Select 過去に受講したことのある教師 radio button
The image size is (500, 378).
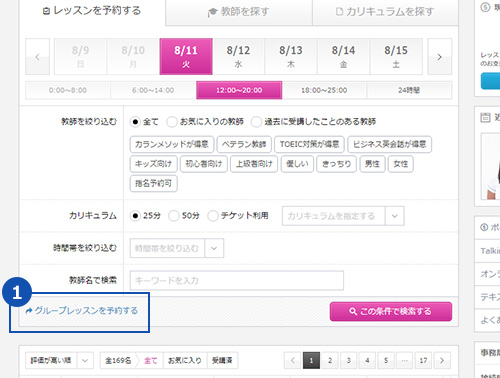256,122
